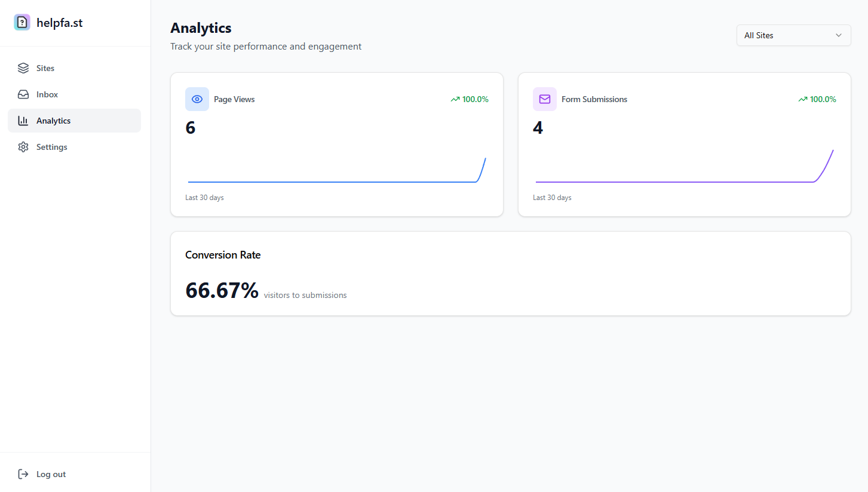
Task: Open the Sites menu item
Action: point(74,68)
